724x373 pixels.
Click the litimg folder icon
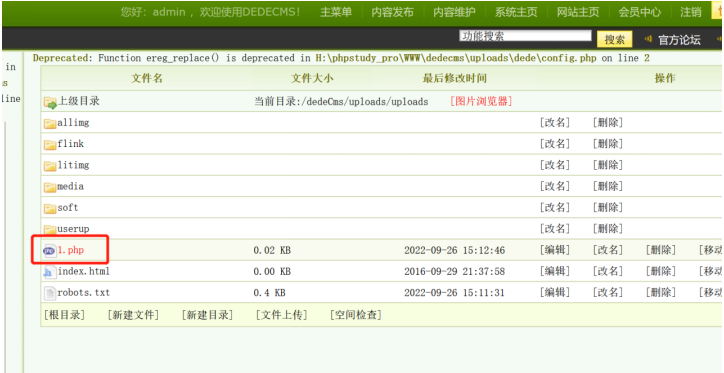click(x=50, y=166)
